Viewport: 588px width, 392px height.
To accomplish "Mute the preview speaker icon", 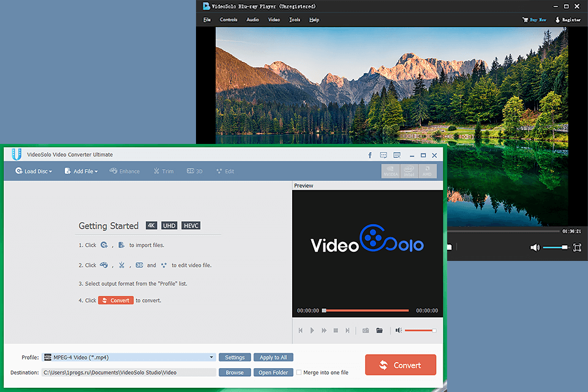I will [398, 330].
